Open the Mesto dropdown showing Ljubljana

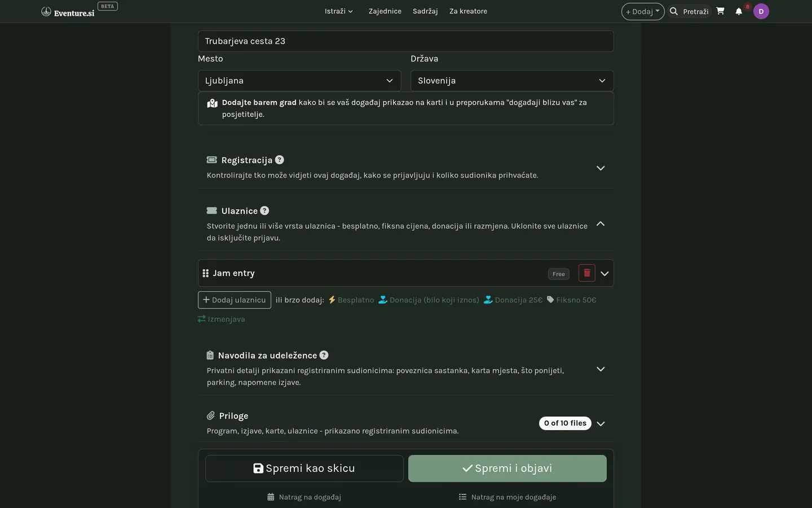coord(299,81)
